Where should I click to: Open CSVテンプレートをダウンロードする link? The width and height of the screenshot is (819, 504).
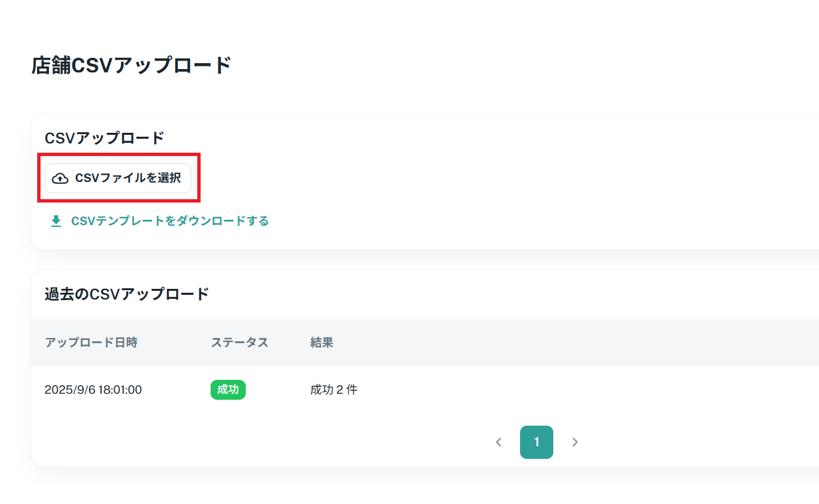coord(169,221)
